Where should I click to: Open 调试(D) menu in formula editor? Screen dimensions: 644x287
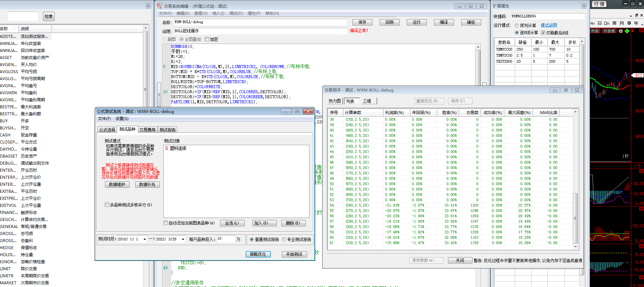[x=236, y=13]
